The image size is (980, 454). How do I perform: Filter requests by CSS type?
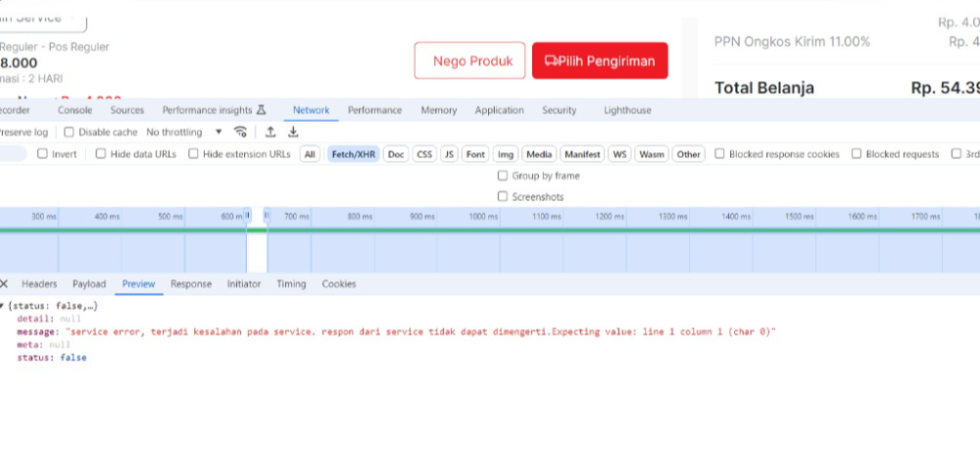pyautogui.click(x=424, y=154)
